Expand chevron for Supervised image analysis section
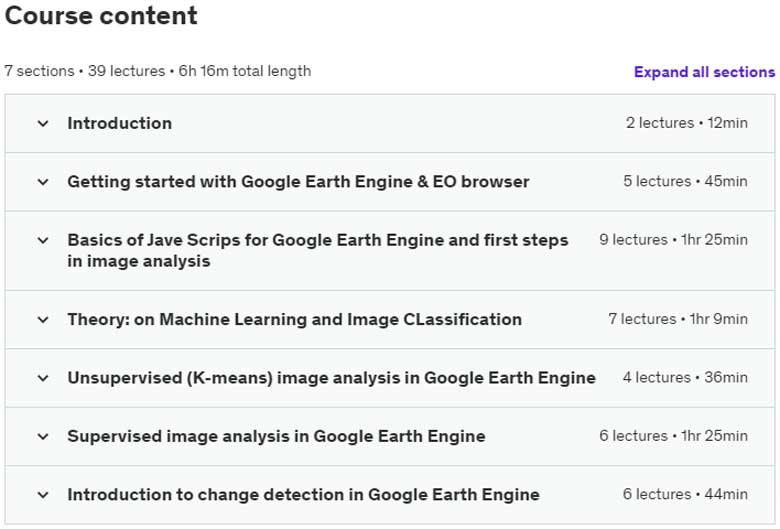Viewport: 780px width, 529px height. pos(43,436)
